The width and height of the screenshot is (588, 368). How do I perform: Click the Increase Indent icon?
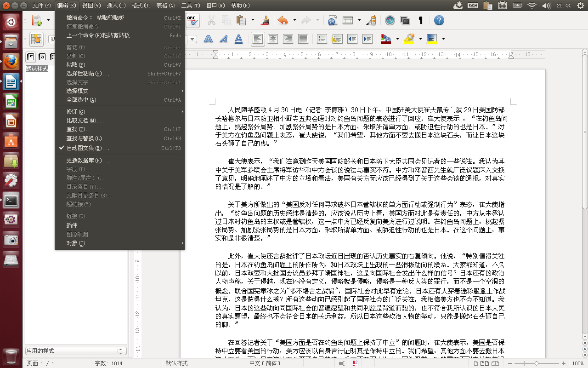[367, 39]
